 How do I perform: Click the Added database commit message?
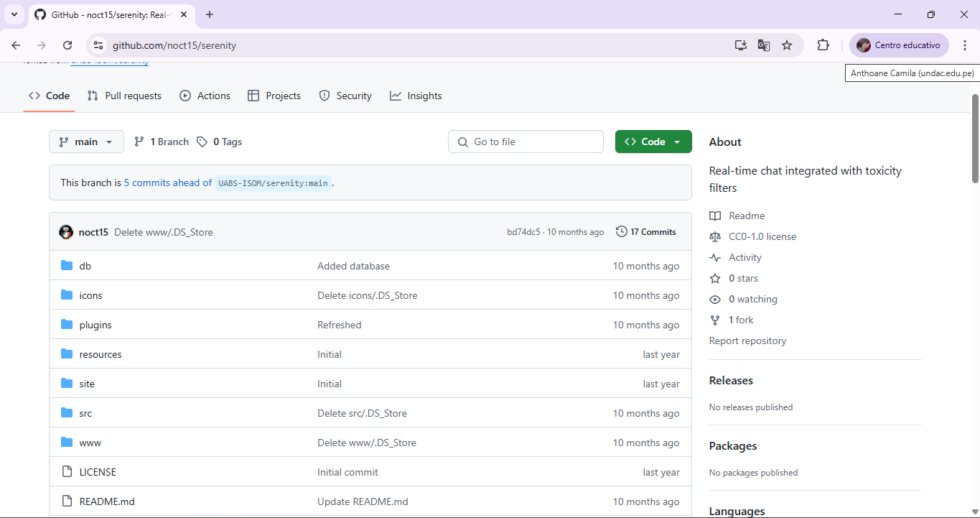click(x=353, y=266)
